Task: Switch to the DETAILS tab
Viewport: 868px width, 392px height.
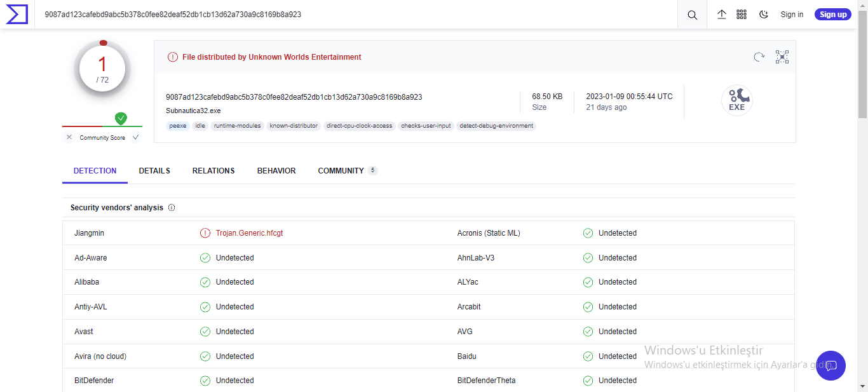Action: point(154,171)
